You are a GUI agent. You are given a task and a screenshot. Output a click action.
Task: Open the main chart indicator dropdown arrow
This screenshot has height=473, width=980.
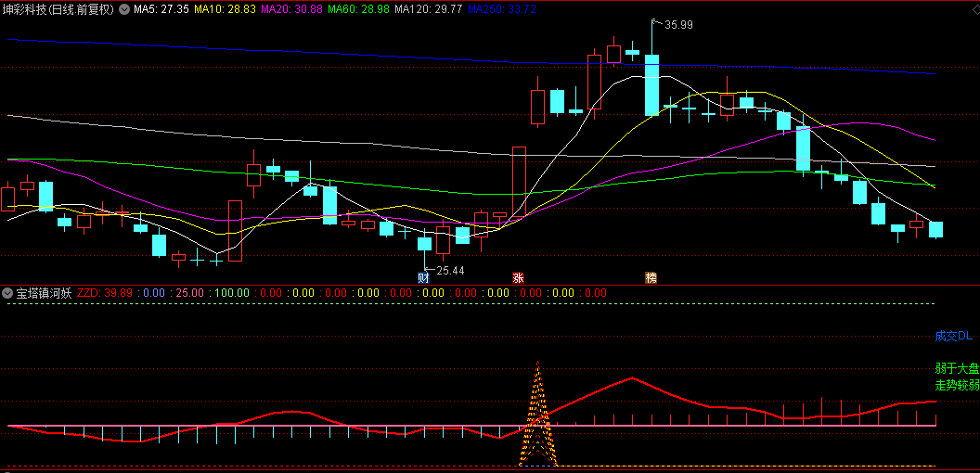tap(124, 9)
